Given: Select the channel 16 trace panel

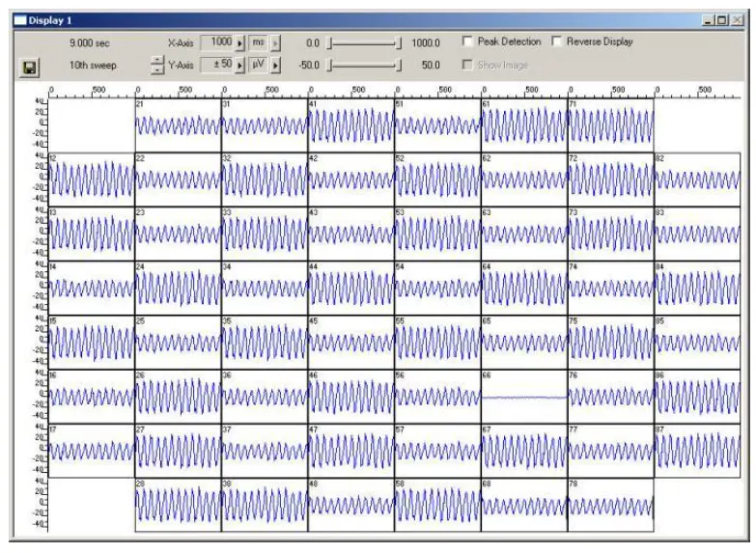Looking at the screenshot, I should (x=91, y=397).
